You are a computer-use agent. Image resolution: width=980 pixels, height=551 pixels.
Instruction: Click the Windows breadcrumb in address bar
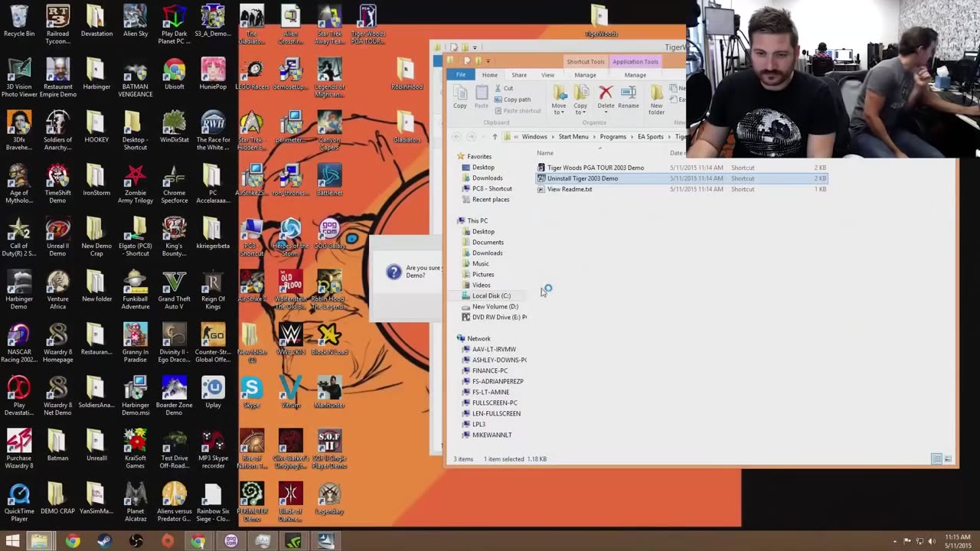pyautogui.click(x=534, y=137)
